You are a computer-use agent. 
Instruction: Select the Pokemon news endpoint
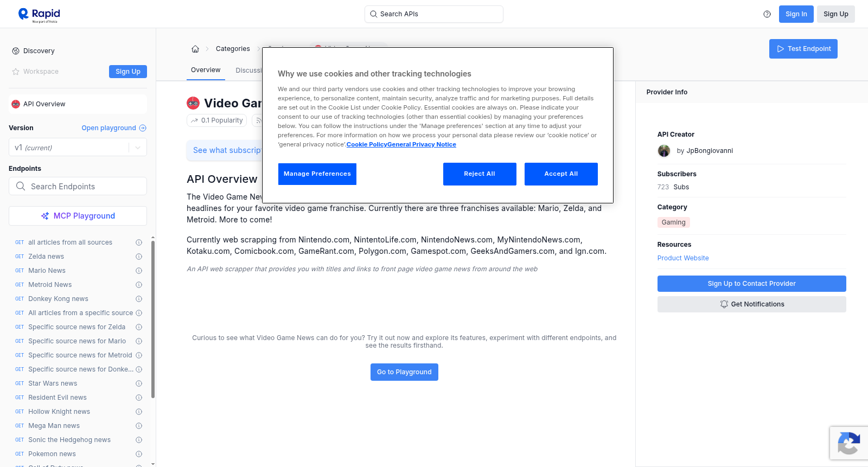pyautogui.click(x=52, y=454)
